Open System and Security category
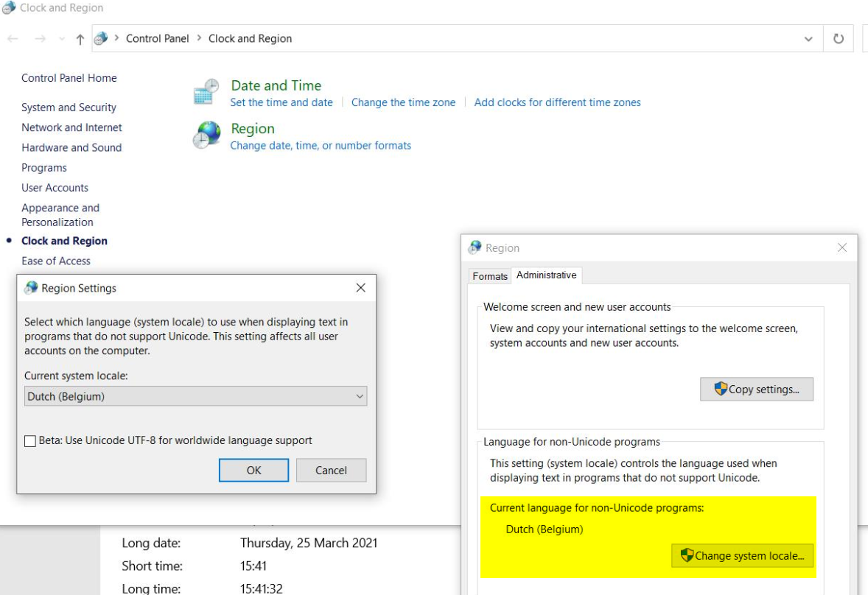Screen dimensions: 868x595 coord(69,107)
